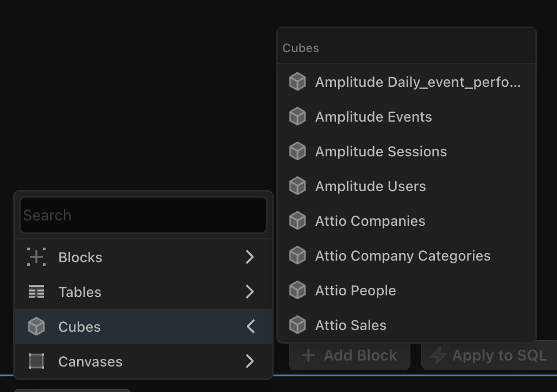Choose the Attio People cube
This screenshot has height=392, width=557.
click(407, 290)
